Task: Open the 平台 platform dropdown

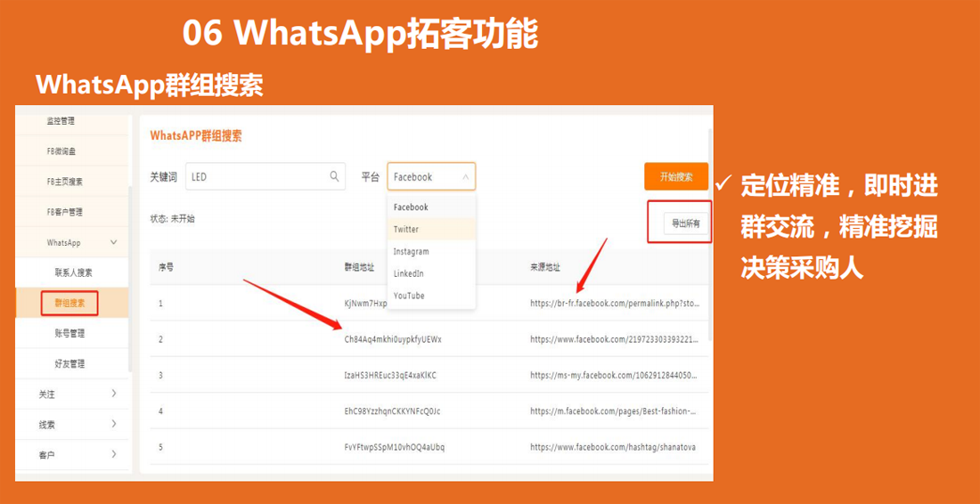Action: coord(431,177)
